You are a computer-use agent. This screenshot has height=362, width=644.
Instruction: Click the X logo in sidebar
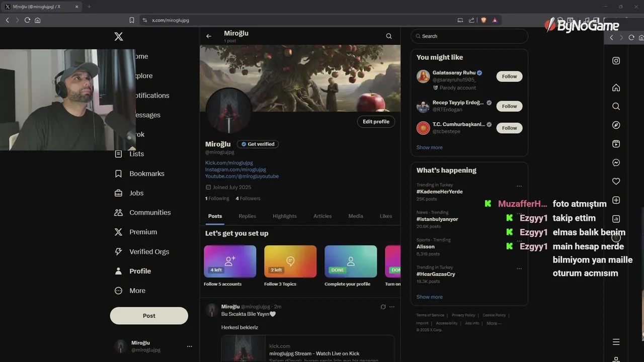coord(119,36)
